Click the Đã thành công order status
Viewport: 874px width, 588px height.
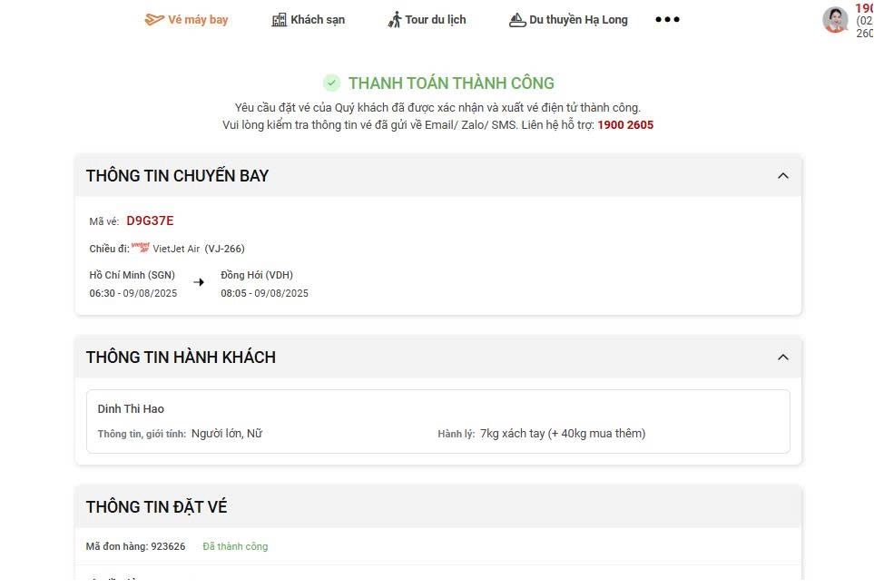[x=235, y=546]
